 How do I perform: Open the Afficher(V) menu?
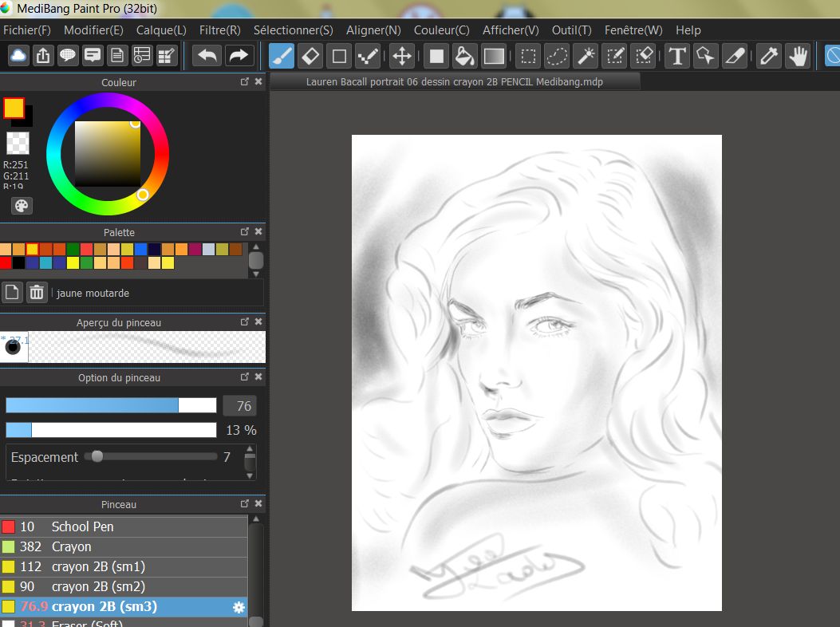point(511,30)
